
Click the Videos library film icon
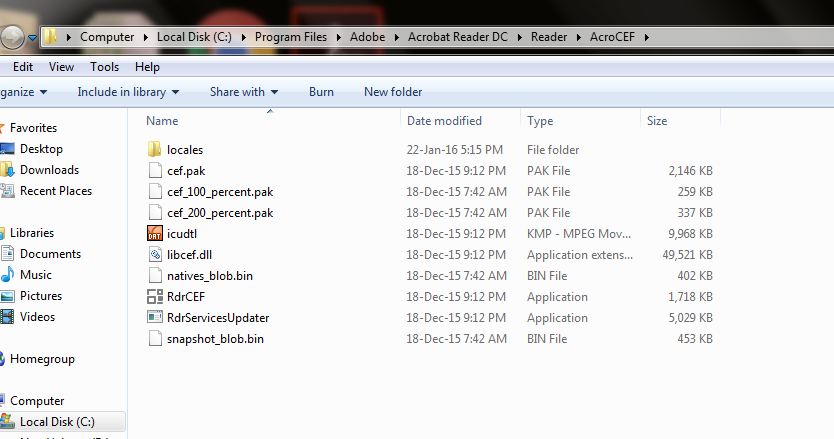[x=7, y=317]
